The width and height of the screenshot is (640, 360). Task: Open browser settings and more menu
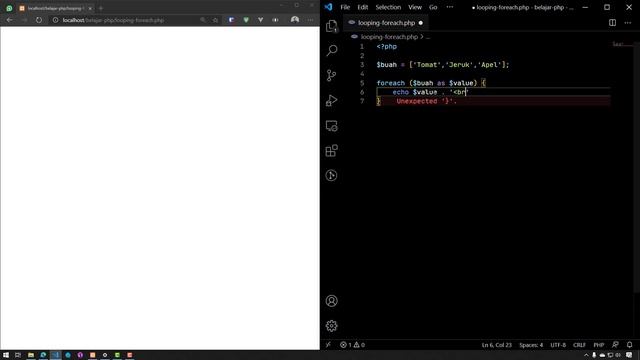[311, 20]
